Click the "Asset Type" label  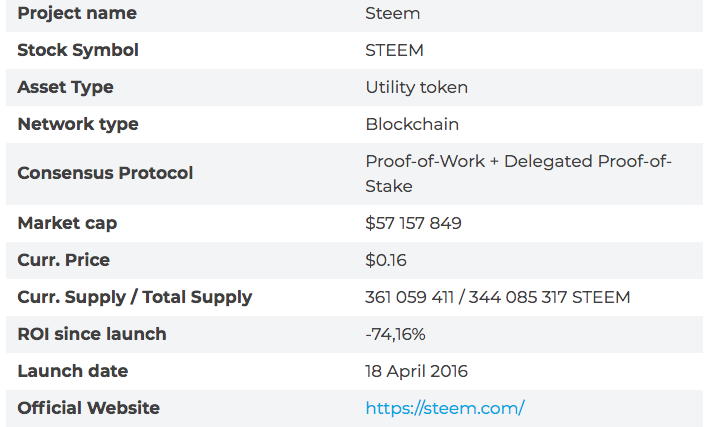65,87
